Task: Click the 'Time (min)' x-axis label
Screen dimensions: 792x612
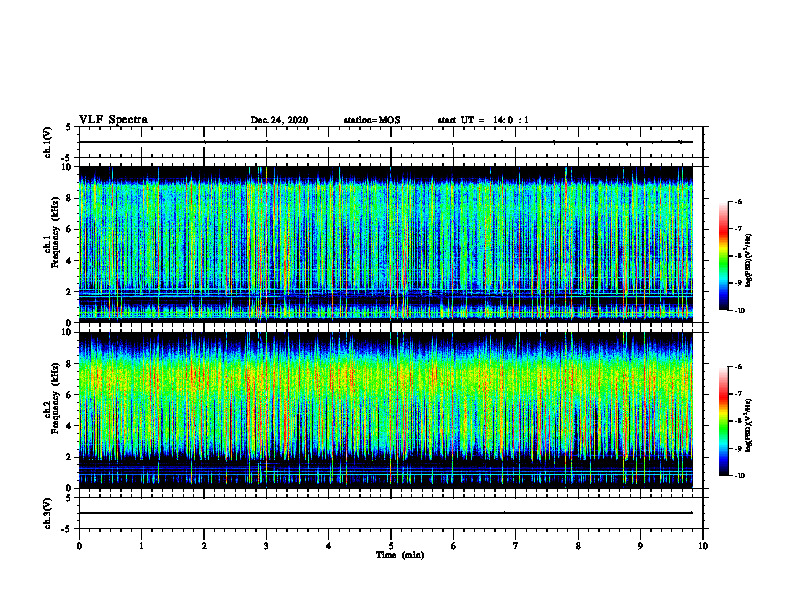Action: [x=400, y=555]
